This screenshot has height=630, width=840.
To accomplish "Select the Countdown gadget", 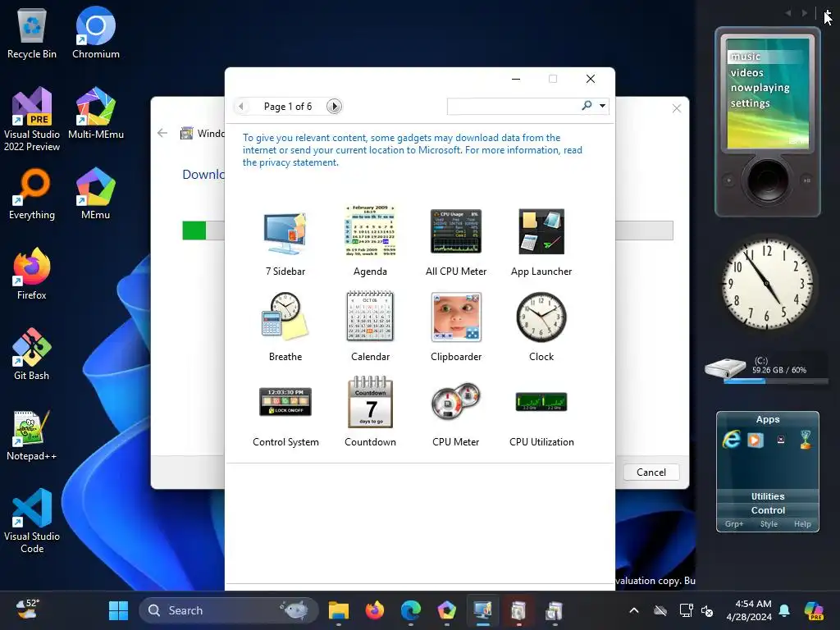I will (x=370, y=413).
